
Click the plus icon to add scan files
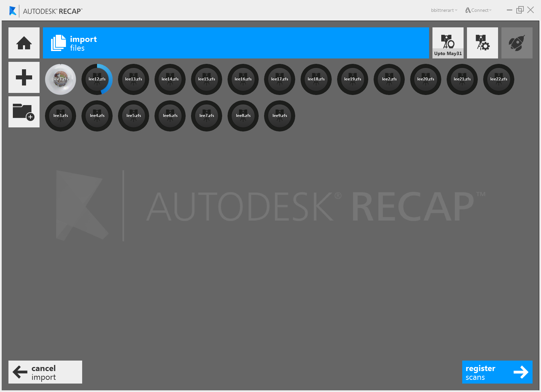pyautogui.click(x=24, y=77)
